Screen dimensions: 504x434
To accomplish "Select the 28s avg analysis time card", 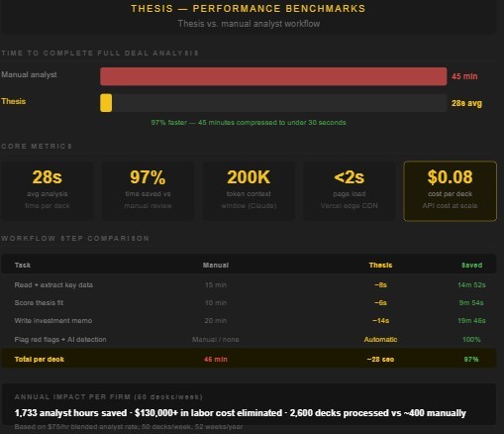I will [48, 191].
